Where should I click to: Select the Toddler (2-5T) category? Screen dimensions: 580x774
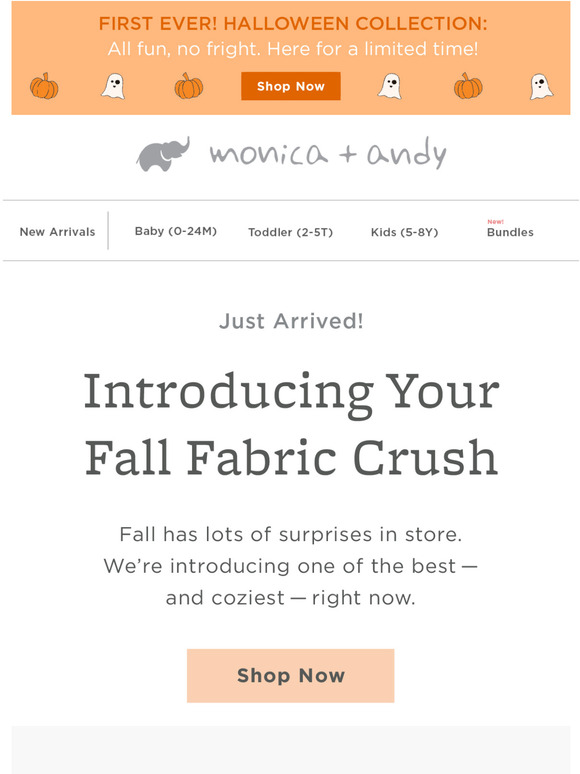click(x=290, y=232)
